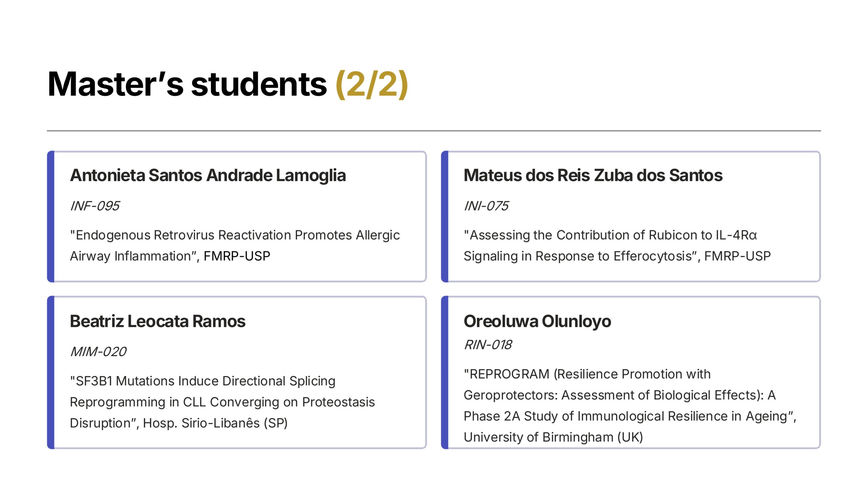Select the INF-095 poster code
The height and width of the screenshot is (488, 868).
coord(95,206)
